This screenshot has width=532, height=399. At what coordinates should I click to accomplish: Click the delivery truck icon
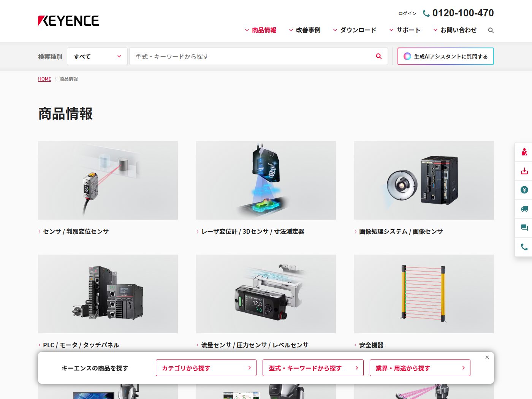tap(524, 209)
